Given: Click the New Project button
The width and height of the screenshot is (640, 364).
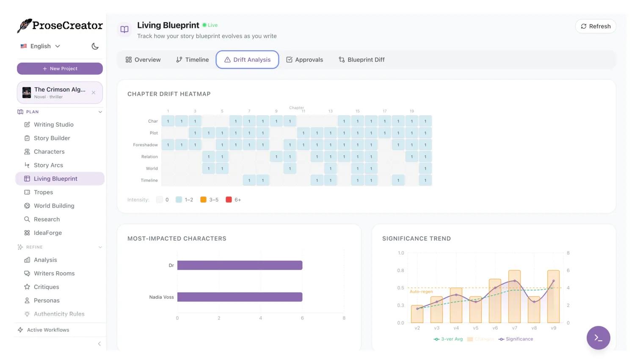Looking at the screenshot, I should (60, 68).
